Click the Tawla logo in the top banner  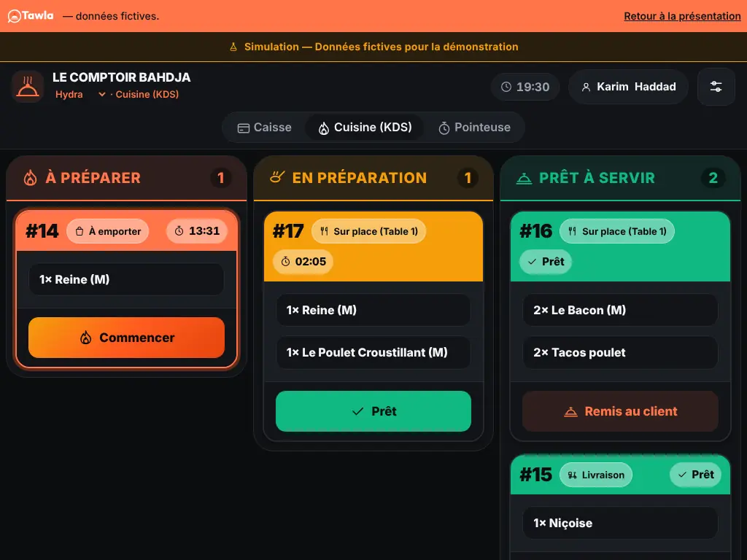point(31,16)
